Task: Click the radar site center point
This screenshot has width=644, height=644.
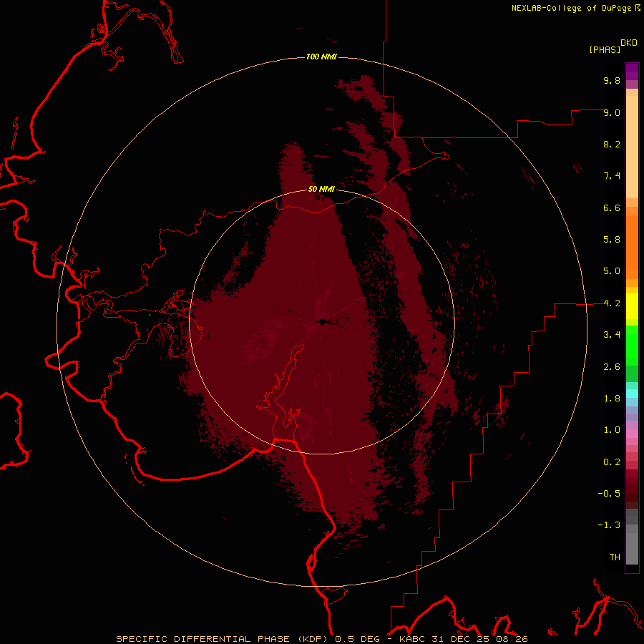Action: pos(322,322)
